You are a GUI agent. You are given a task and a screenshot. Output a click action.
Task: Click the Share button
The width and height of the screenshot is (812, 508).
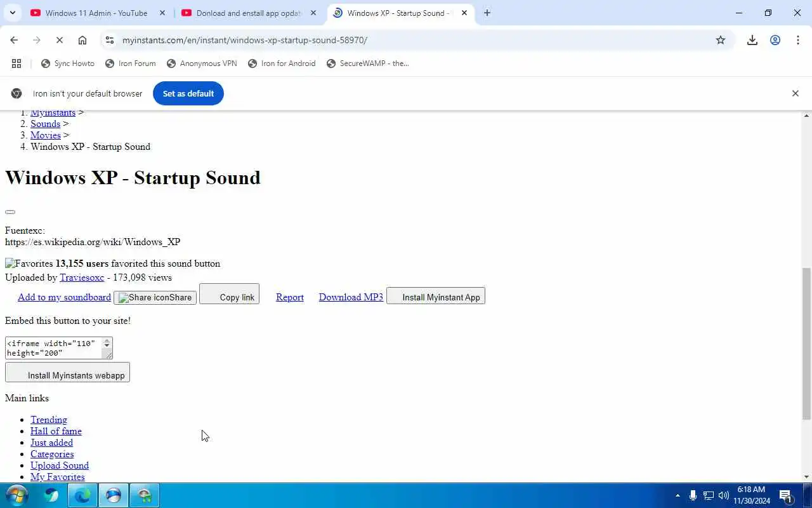coord(155,297)
